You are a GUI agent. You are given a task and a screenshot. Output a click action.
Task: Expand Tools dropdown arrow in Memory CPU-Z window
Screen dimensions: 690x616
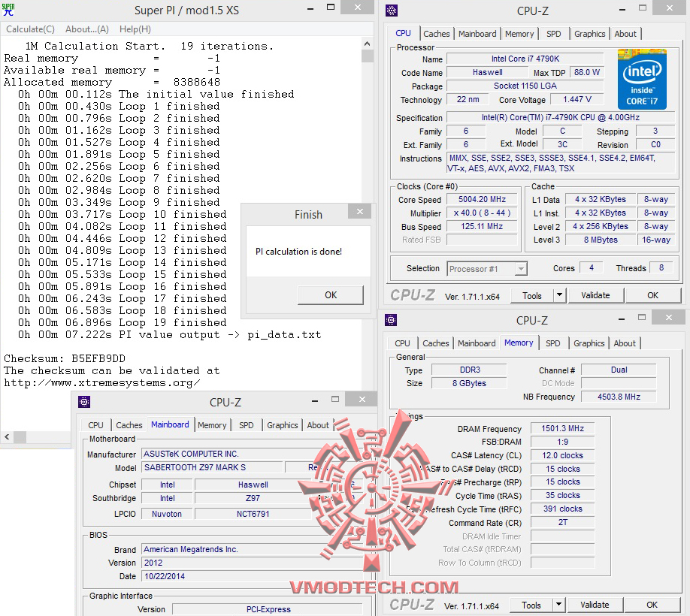[x=559, y=605]
